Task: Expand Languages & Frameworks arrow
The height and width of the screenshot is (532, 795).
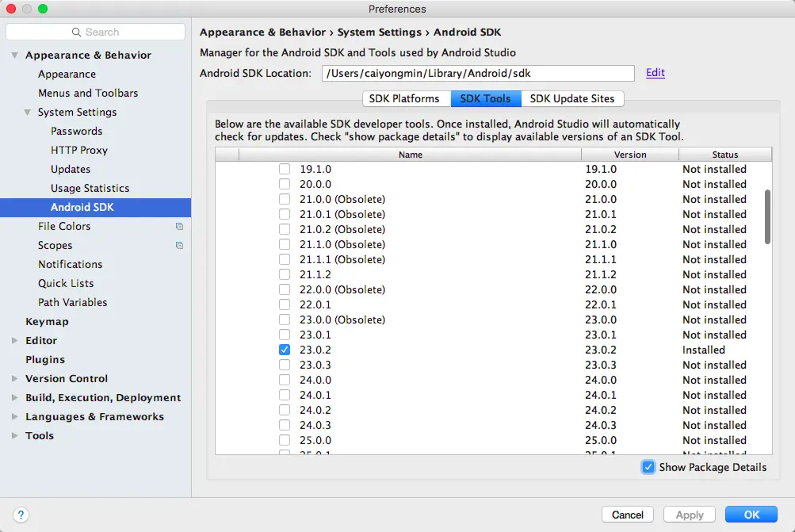Action: coord(15,417)
